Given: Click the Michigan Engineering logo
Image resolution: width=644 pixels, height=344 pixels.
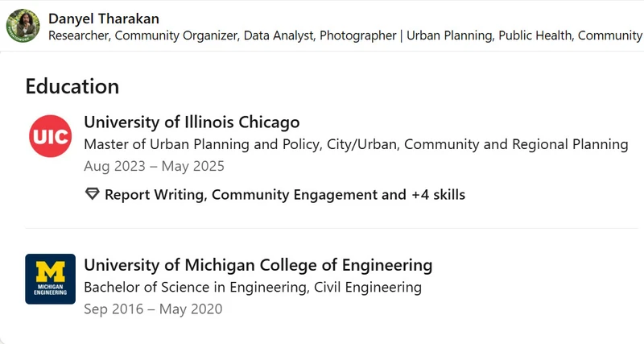Looking at the screenshot, I should click(x=51, y=279).
